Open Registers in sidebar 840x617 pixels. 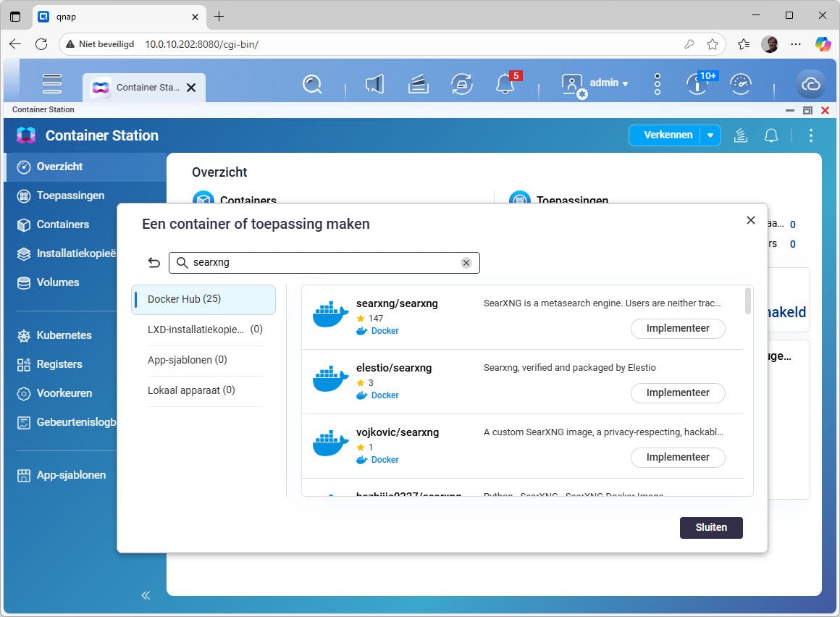[x=61, y=364]
